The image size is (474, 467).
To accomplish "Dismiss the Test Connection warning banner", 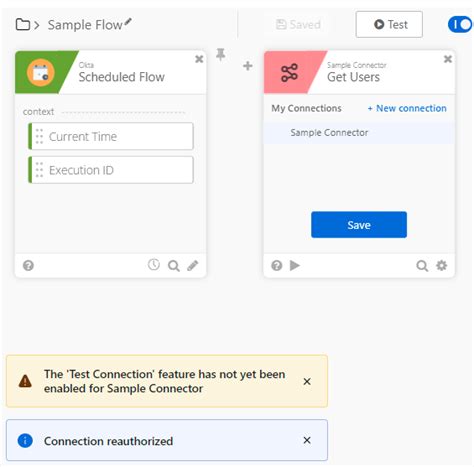I will pos(307,381).
